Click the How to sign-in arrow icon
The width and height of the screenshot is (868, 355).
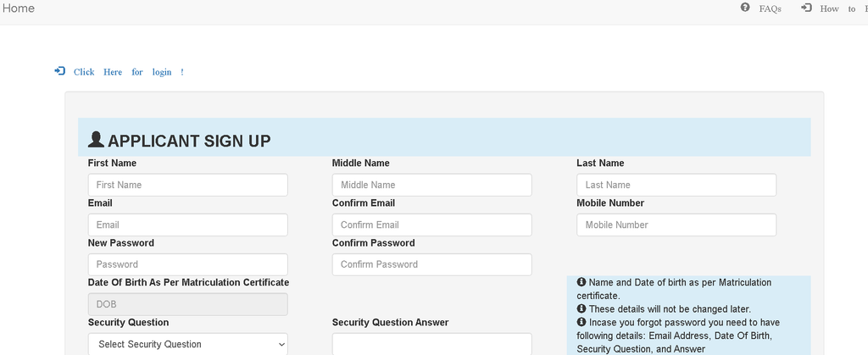807,8
